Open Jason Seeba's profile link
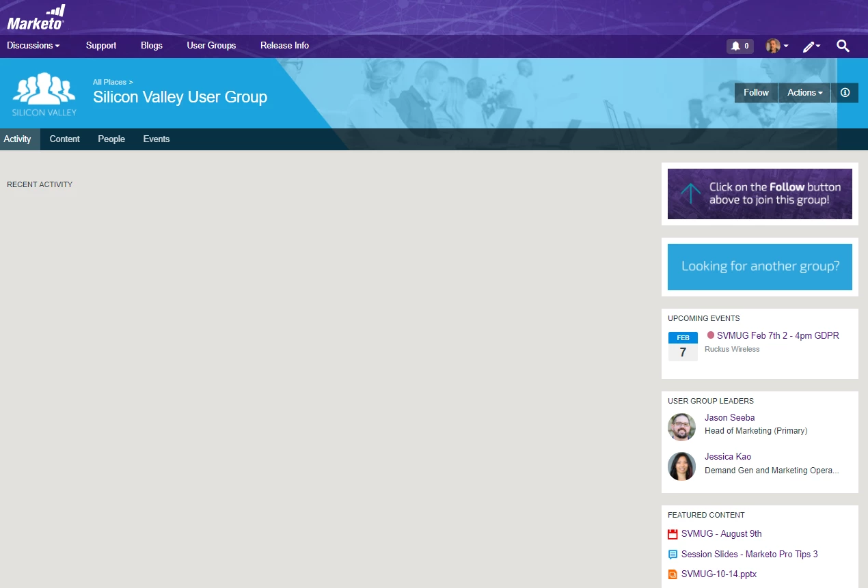The image size is (868, 588). 730,418
